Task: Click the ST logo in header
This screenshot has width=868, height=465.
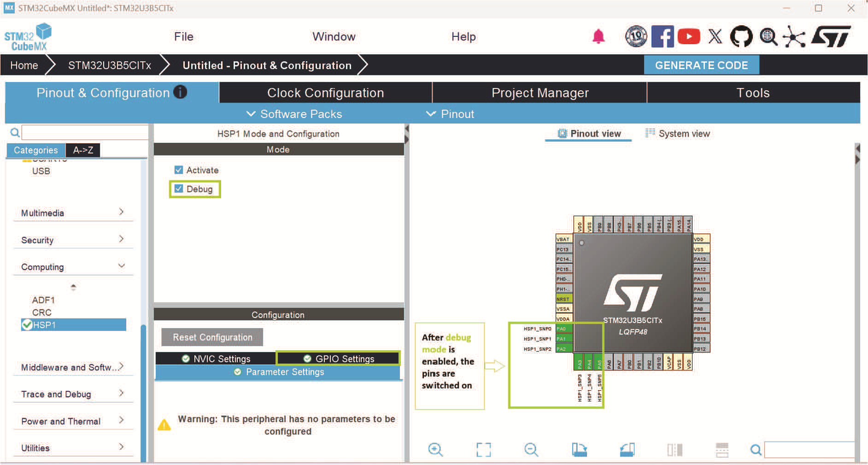Action: click(832, 36)
